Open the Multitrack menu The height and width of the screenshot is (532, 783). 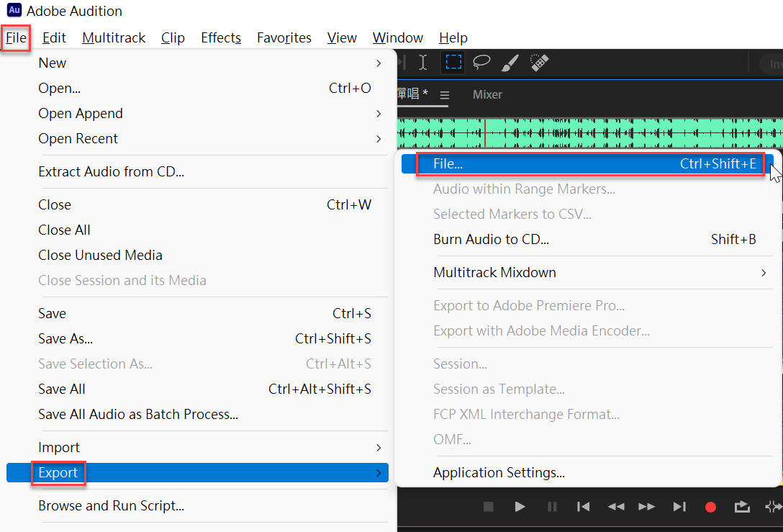pos(114,38)
